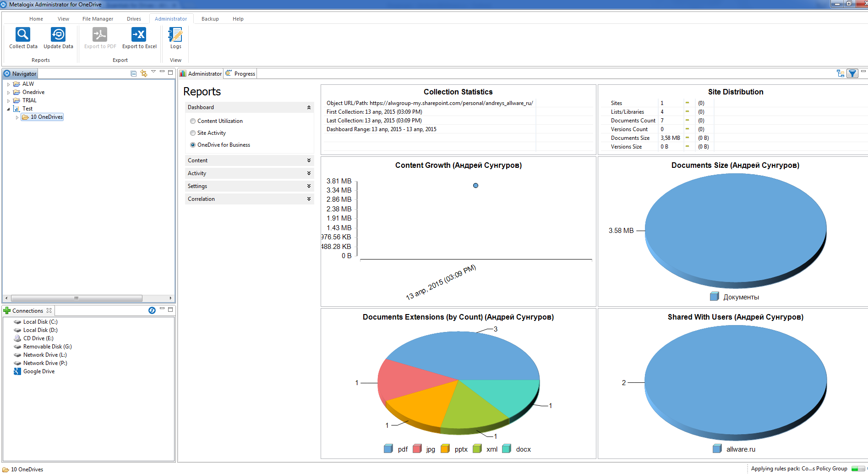Click the progress indicator in status bar

coord(858,469)
